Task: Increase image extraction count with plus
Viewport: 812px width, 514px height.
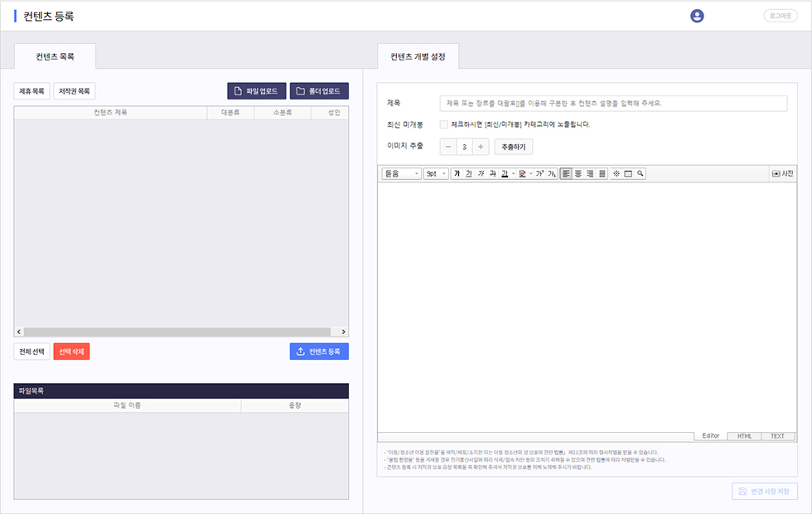Action: (481, 147)
